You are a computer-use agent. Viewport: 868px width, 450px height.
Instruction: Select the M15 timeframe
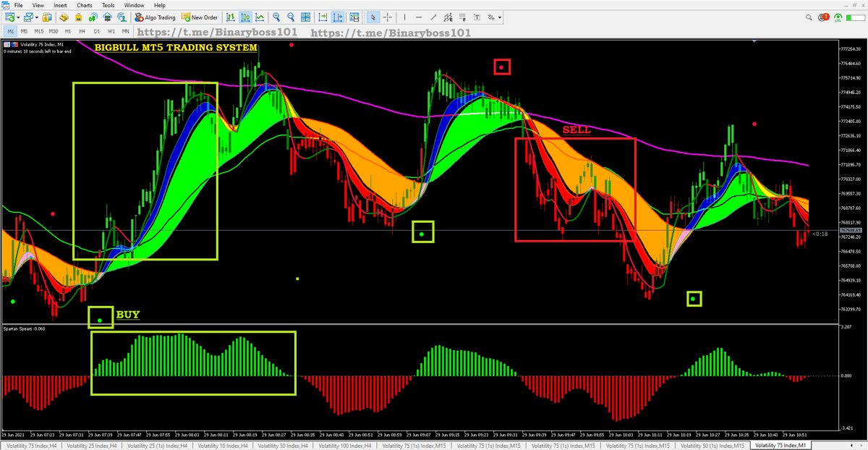coord(39,31)
